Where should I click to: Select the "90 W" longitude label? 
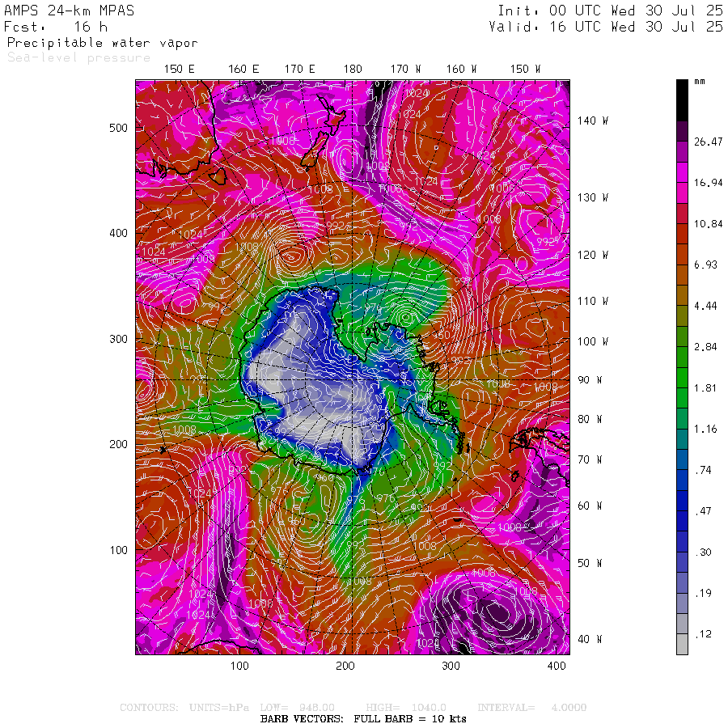pos(590,380)
